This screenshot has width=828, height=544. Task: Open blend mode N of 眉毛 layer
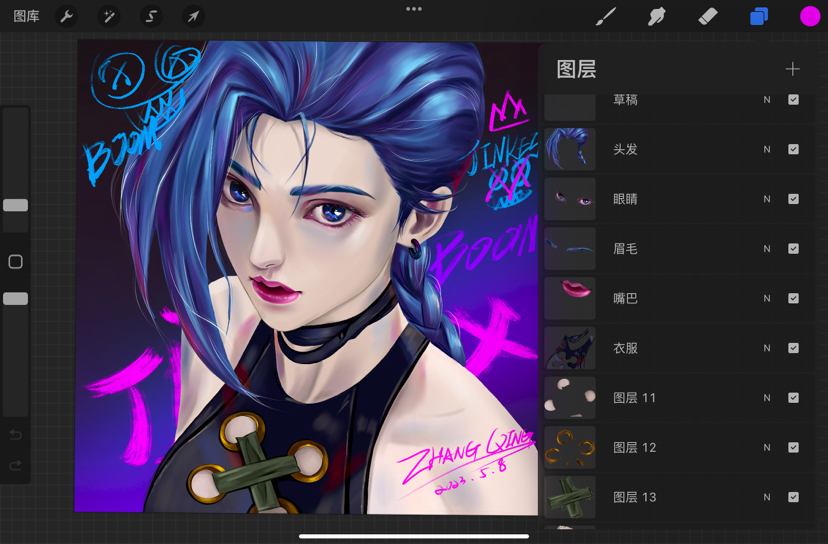[x=767, y=249]
